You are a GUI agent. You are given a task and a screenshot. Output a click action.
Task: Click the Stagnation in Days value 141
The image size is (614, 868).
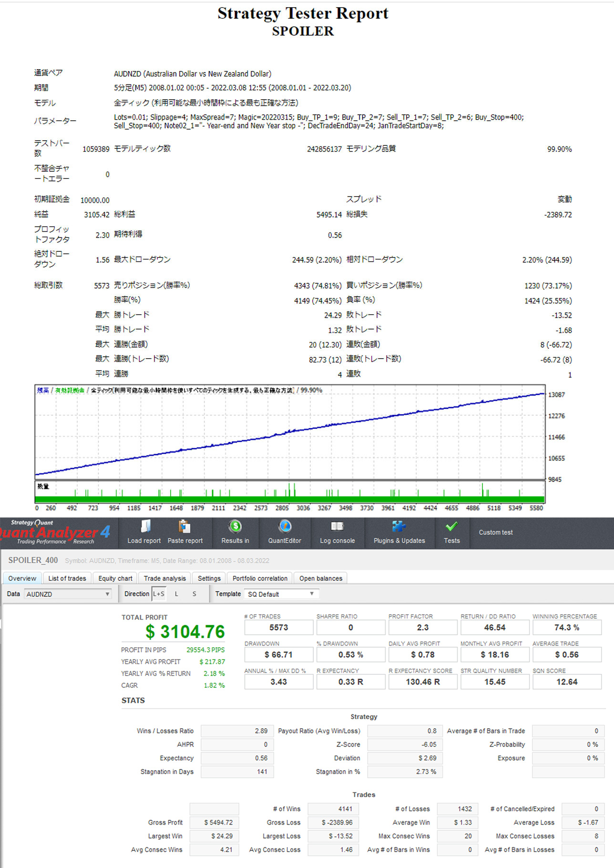pos(237,772)
